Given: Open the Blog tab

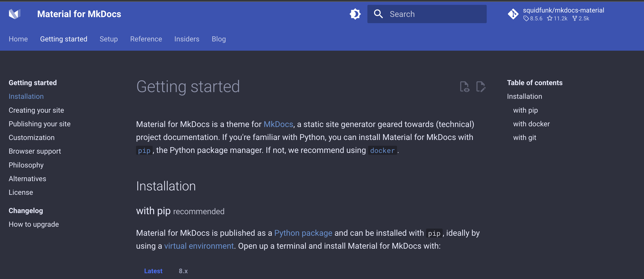Looking at the screenshot, I should tap(219, 39).
